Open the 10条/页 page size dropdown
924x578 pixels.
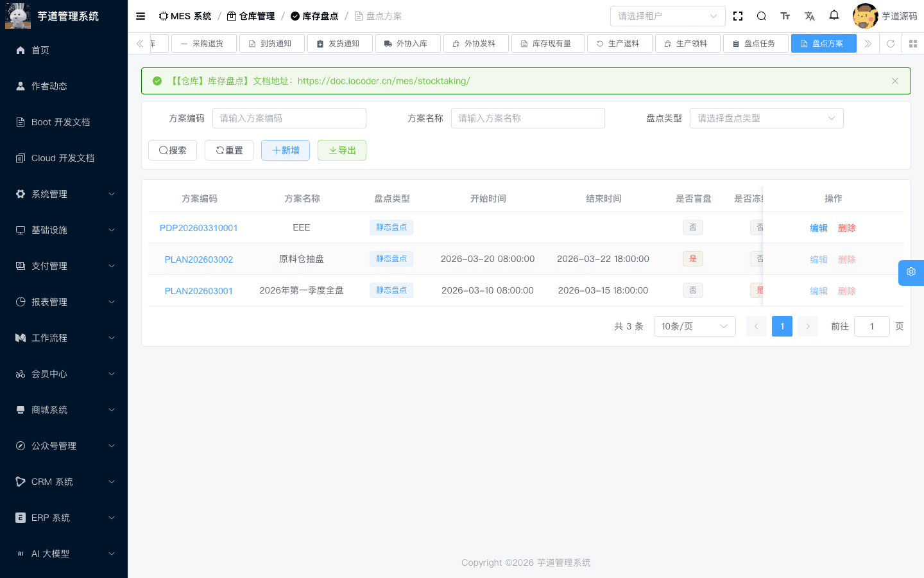point(694,326)
